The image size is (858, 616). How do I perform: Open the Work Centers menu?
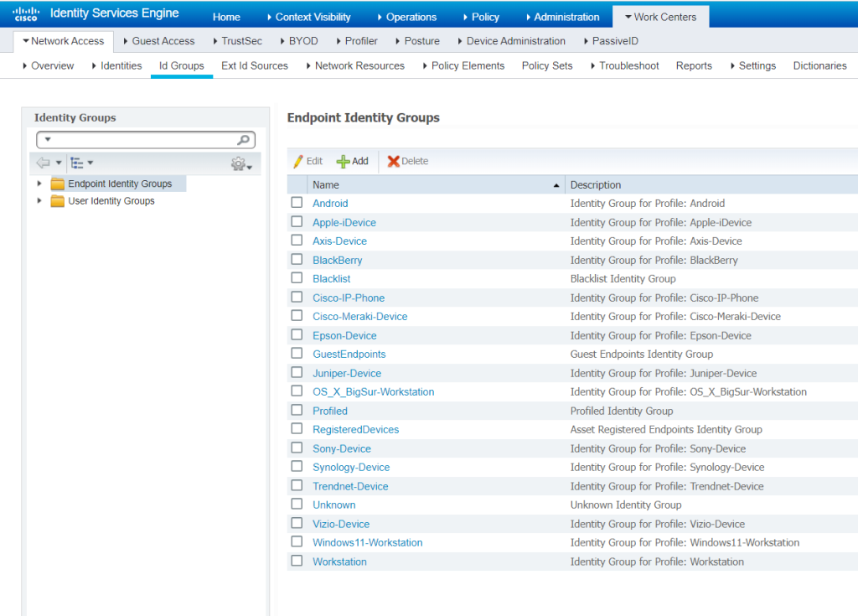coord(660,17)
